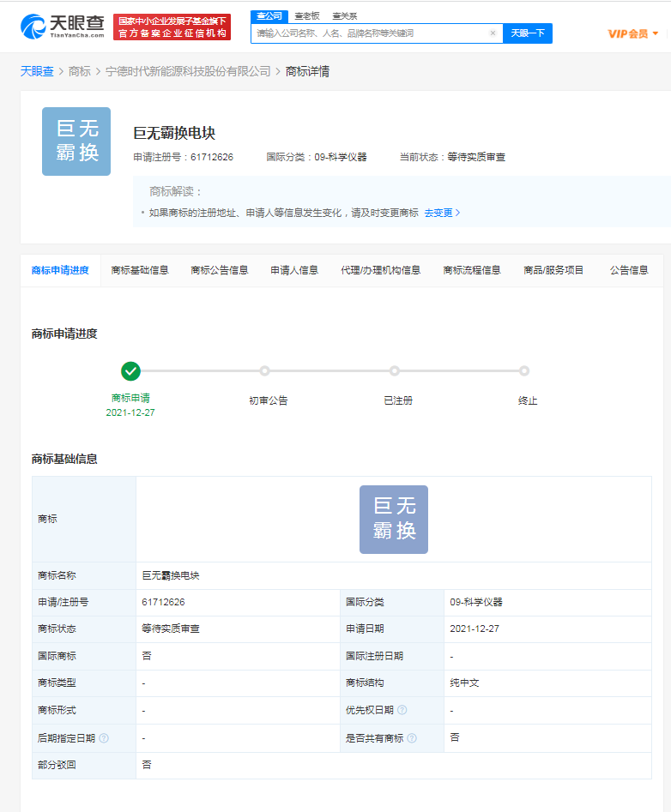671x812 pixels.
Task: Click the 商标结构 label cell
Action: tap(392, 683)
